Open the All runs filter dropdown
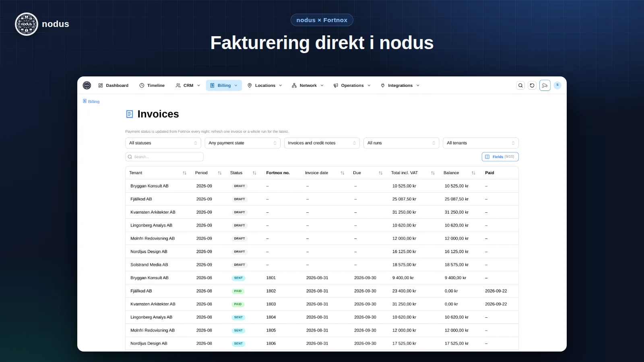The height and width of the screenshot is (362, 644). pos(401,143)
